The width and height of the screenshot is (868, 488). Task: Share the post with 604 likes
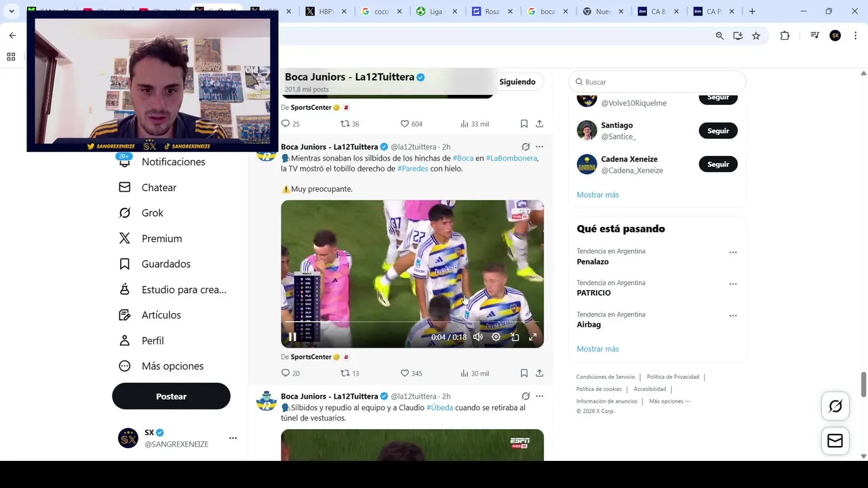pos(539,123)
